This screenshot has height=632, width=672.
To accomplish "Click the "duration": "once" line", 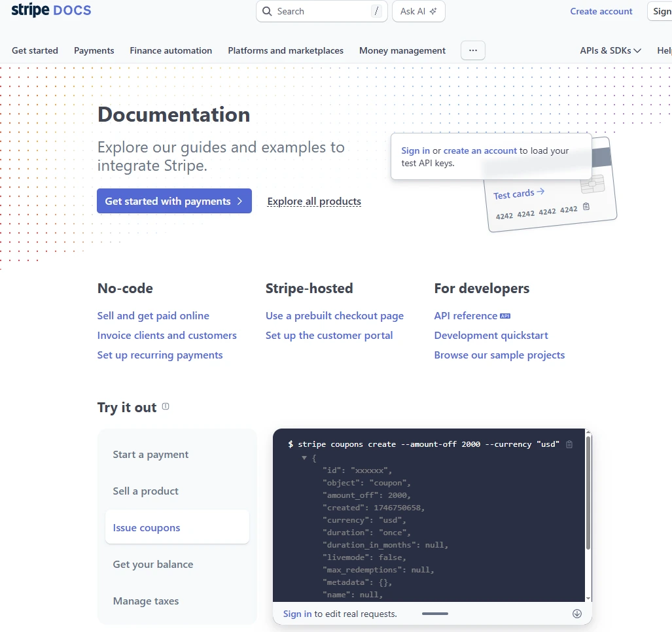I will (x=367, y=533).
